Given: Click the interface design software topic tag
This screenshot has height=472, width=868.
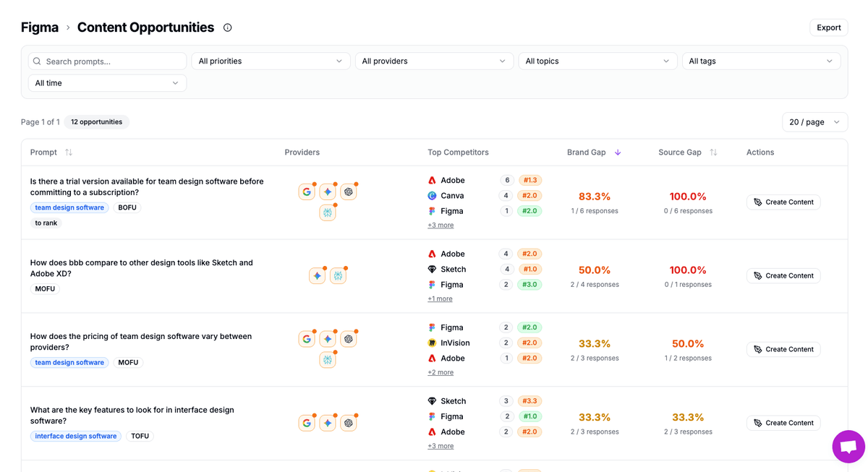Looking at the screenshot, I should (76, 437).
